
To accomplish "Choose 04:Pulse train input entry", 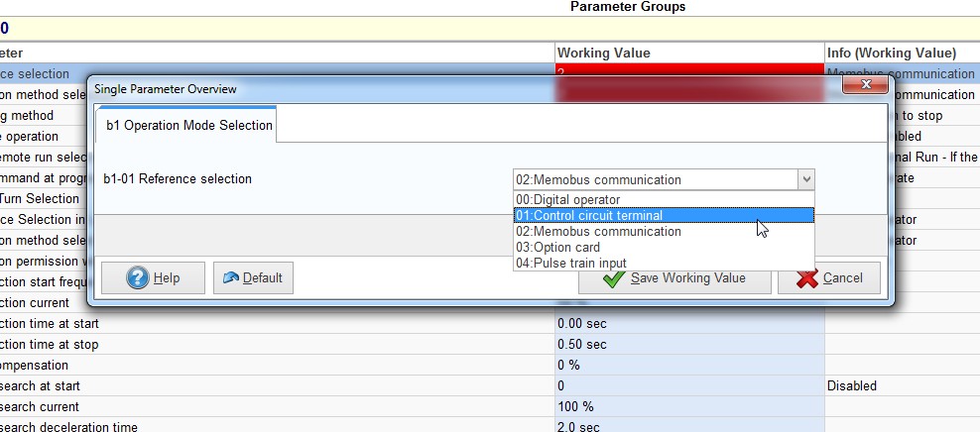I will (x=664, y=263).
